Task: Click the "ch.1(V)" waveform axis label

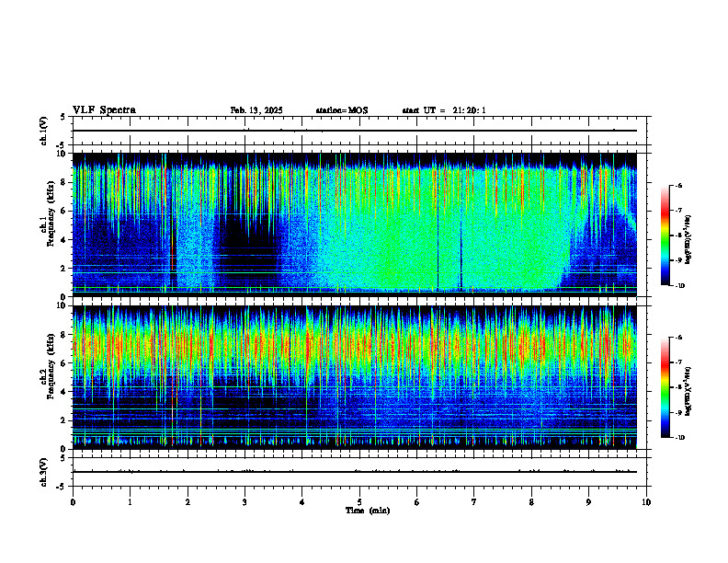Action: [43, 131]
